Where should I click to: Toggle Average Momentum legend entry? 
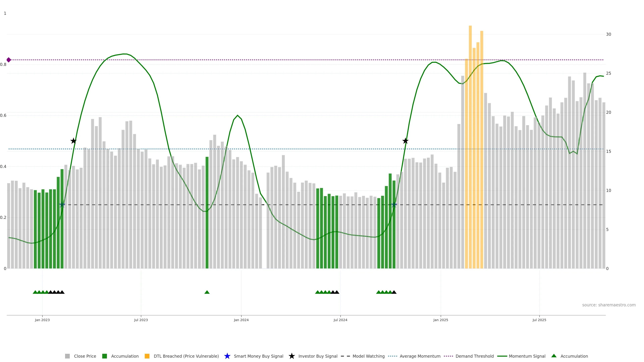tap(420, 356)
